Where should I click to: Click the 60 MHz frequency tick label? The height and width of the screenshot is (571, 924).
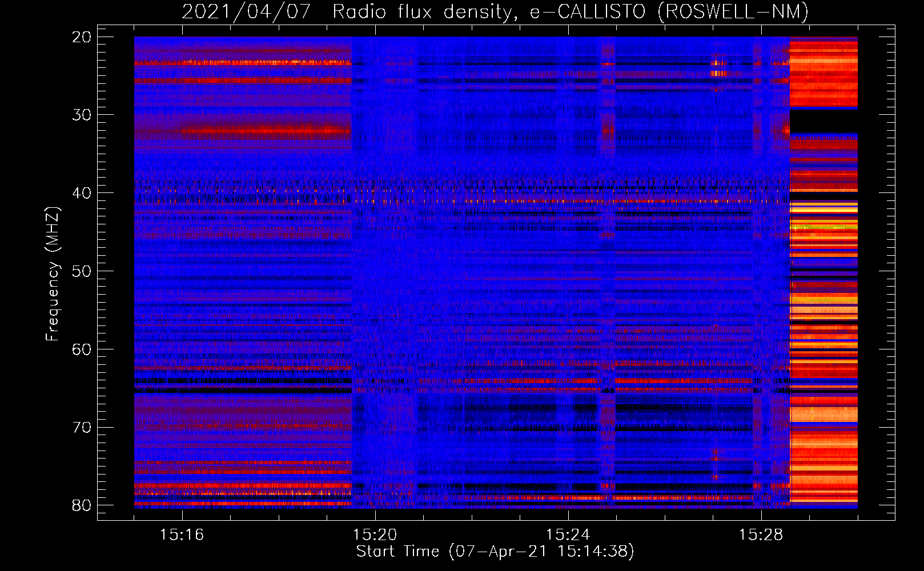tap(82, 349)
